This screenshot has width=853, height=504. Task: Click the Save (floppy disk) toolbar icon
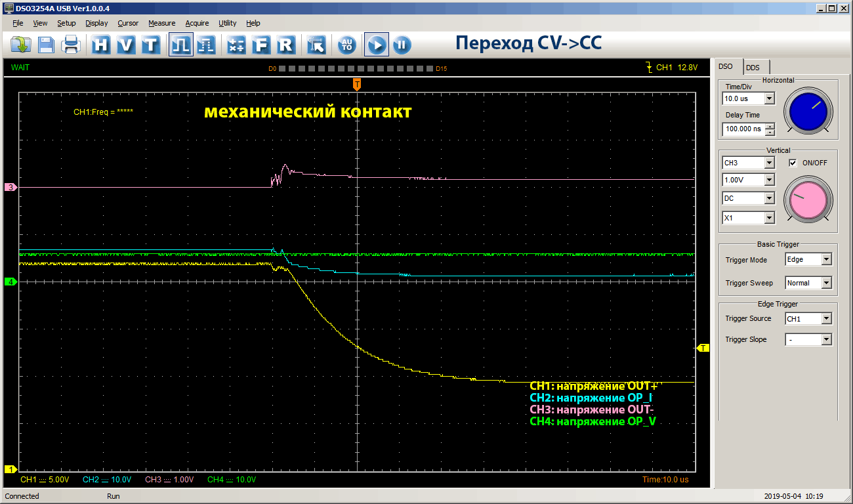click(46, 45)
